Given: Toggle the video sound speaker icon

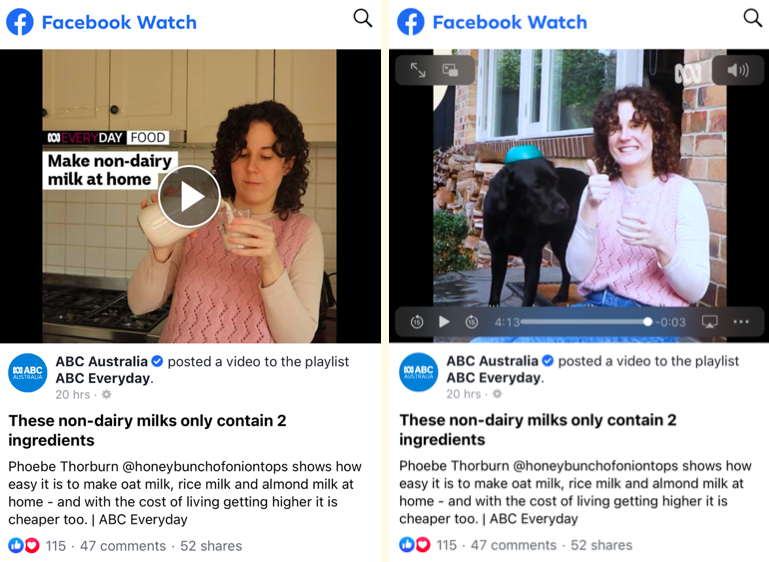Looking at the screenshot, I should click(738, 71).
